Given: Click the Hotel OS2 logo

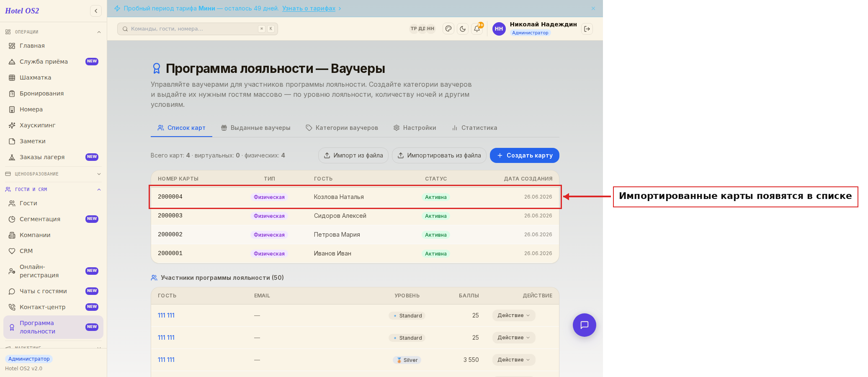Looking at the screenshot, I should (x=22, y=11).
